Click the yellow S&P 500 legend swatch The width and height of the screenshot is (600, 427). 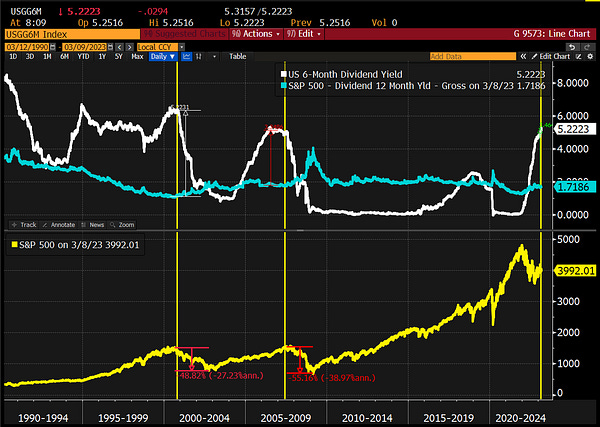[x=14, y=245]
